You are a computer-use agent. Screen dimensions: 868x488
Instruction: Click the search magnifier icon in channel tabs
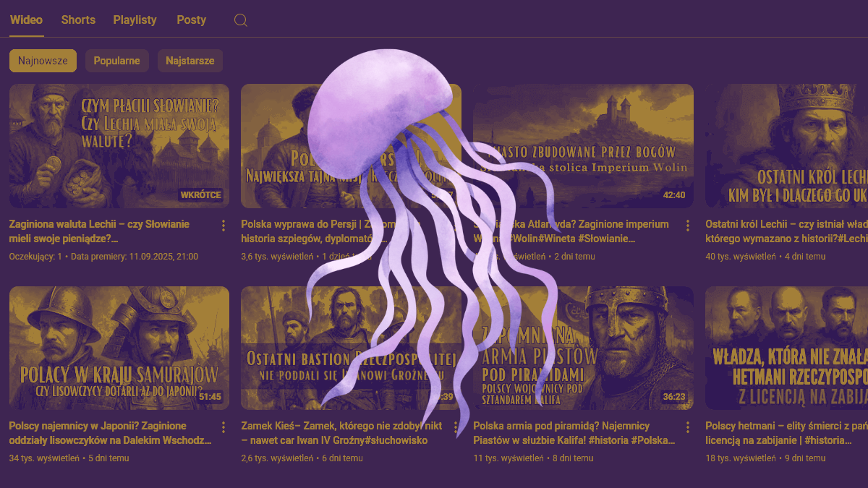241,20
